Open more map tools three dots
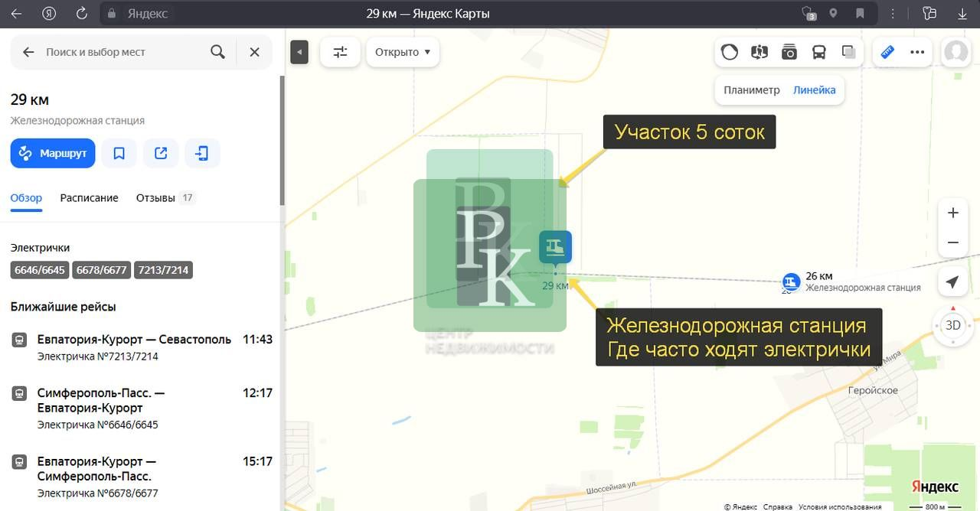The image size is (980, 511). click(917, 52)
